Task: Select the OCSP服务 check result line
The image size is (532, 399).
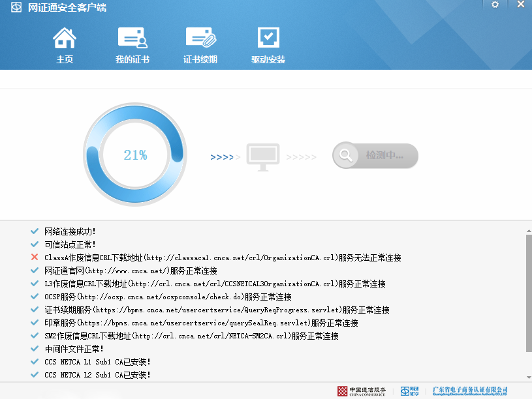Action: point(168,297)
